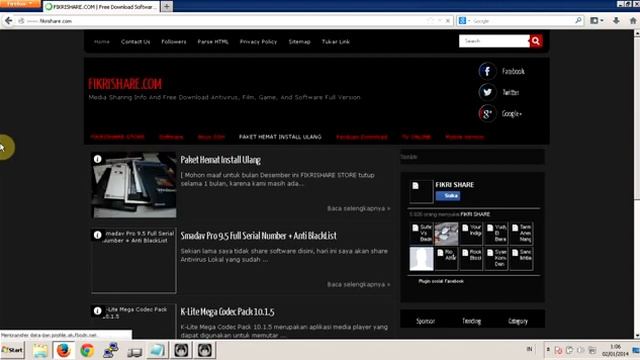Click info icon on K-Lite thumbnail

click(x=98, y=311)
